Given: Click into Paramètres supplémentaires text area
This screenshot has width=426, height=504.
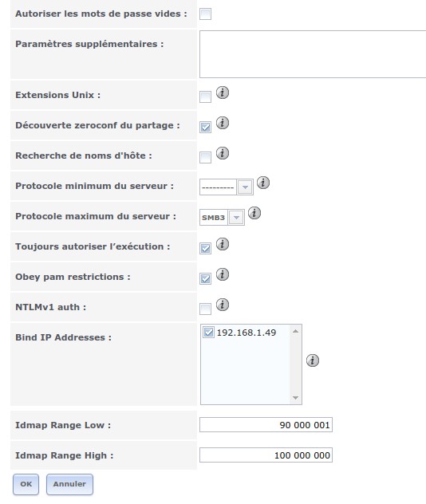Looking at the screenshot, I should coord(313,54).
